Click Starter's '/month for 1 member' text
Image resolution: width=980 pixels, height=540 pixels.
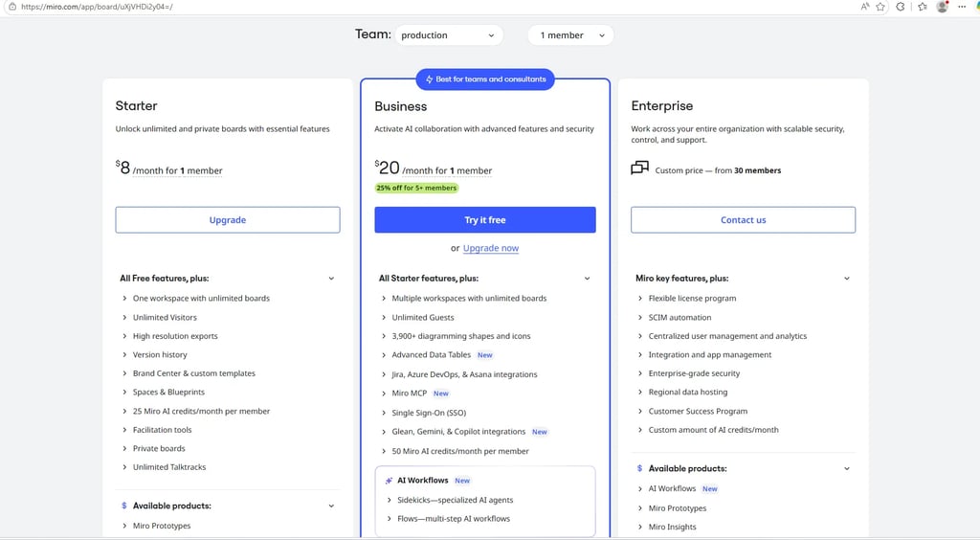pos(177,170)
